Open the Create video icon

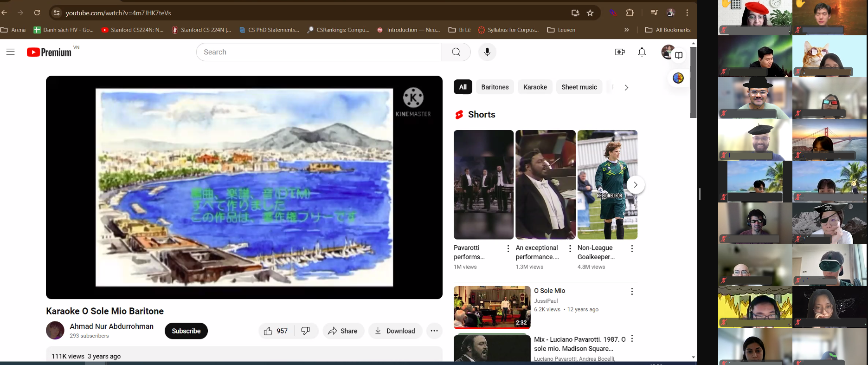pos(620,52)
